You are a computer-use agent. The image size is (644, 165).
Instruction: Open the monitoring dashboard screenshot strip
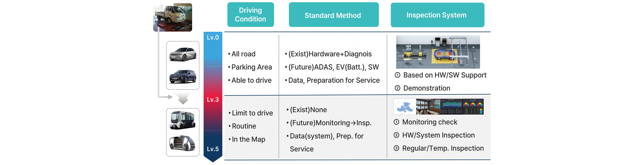(438, 106)
